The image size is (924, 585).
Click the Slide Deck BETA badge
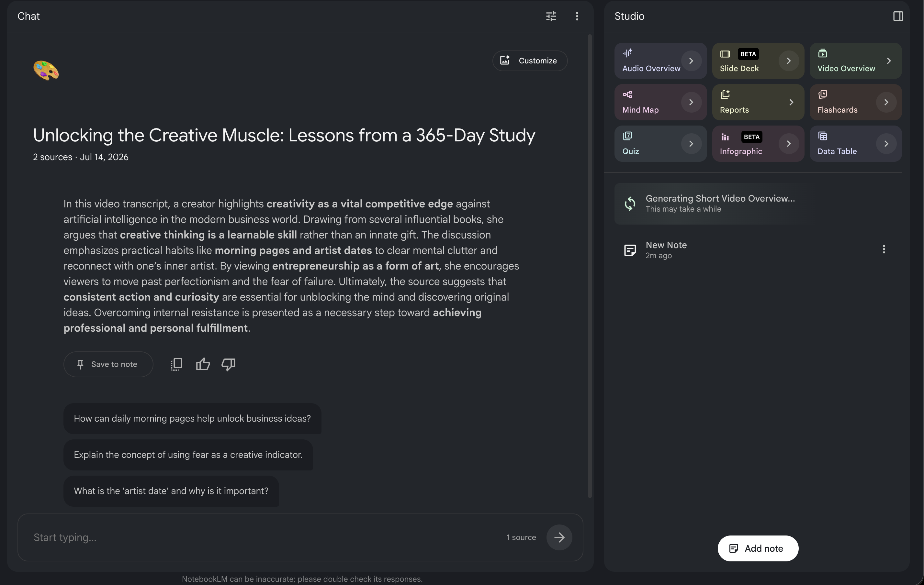click(x=748, y=54)
